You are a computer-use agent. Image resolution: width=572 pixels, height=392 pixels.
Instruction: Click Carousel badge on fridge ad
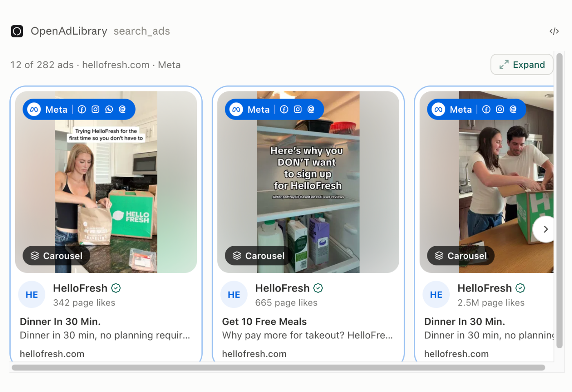[259, 256]
